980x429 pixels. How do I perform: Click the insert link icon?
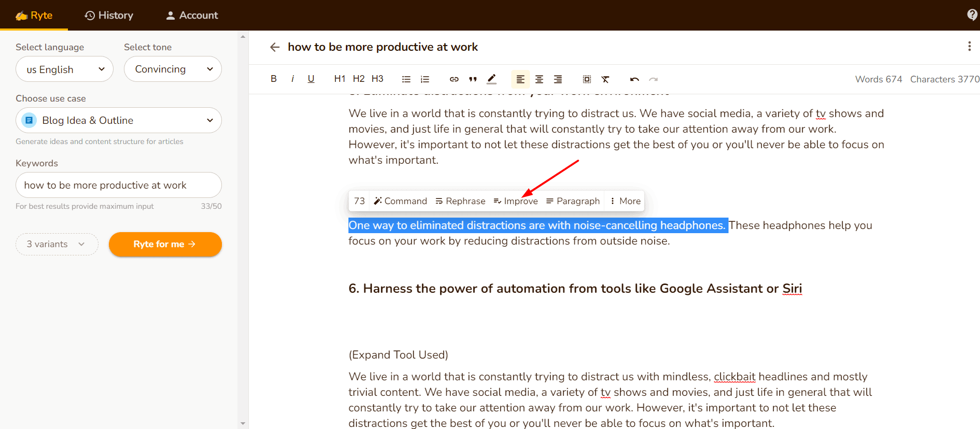pos(454,79)
